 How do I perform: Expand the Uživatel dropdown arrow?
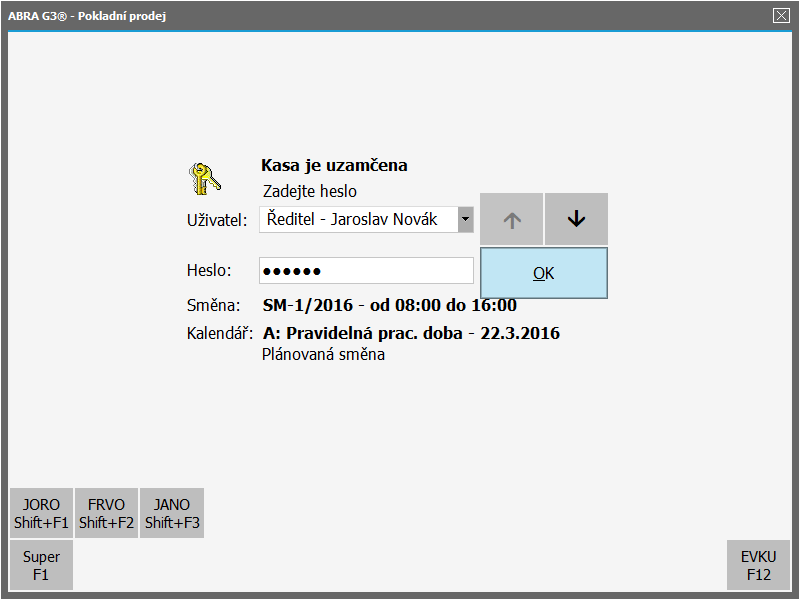pyautogui.click(x=465, y=220)
